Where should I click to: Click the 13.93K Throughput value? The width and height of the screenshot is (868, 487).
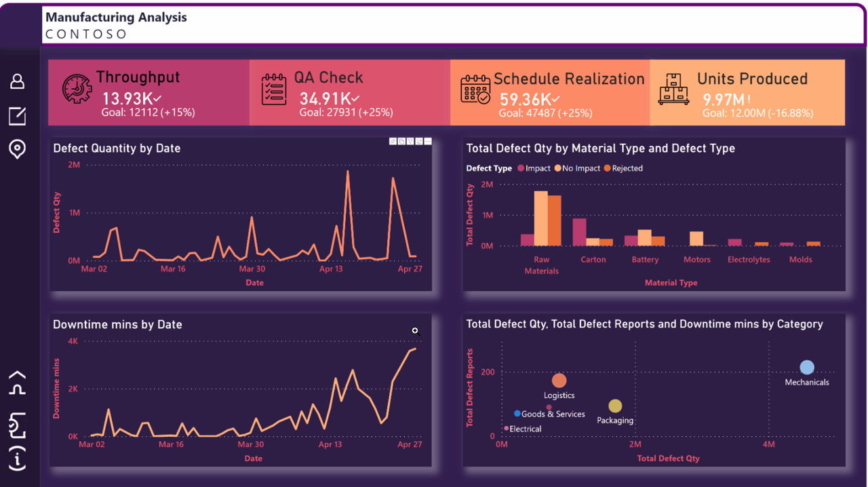[x=127, y=98]
